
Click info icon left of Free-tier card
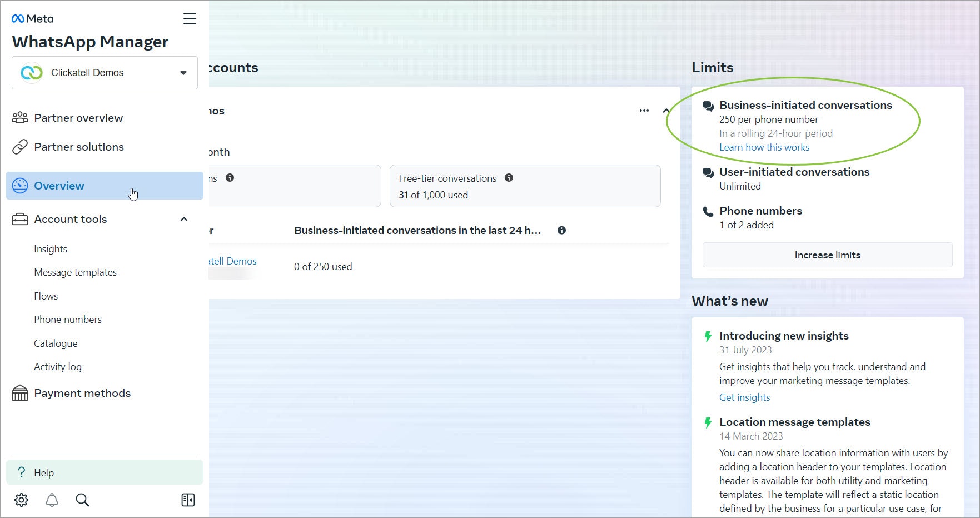(x=230, y=178)
